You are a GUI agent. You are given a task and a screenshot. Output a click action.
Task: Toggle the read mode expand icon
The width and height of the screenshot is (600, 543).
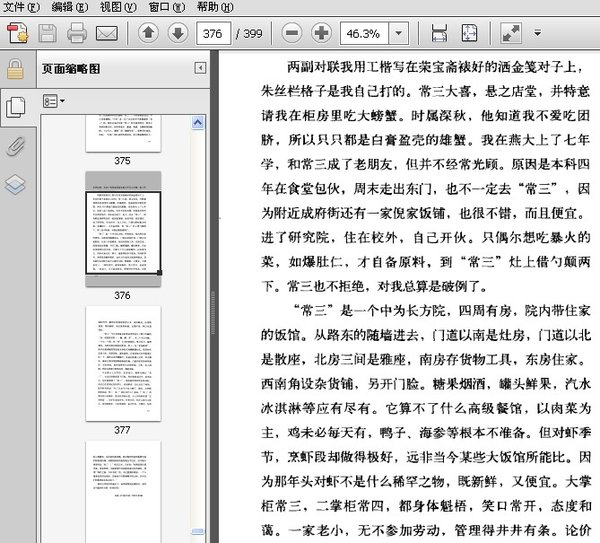[511, 34]
